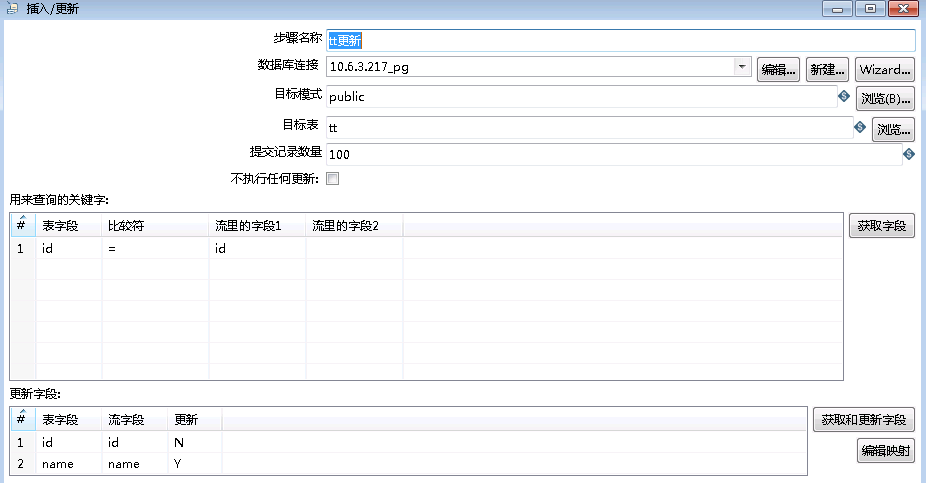Close the 插入/更新 dialog

coord(903,8)
